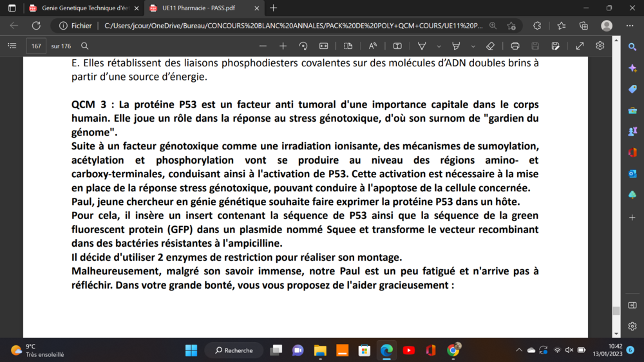Expand Draw tool options dropdown

(439, 46)
